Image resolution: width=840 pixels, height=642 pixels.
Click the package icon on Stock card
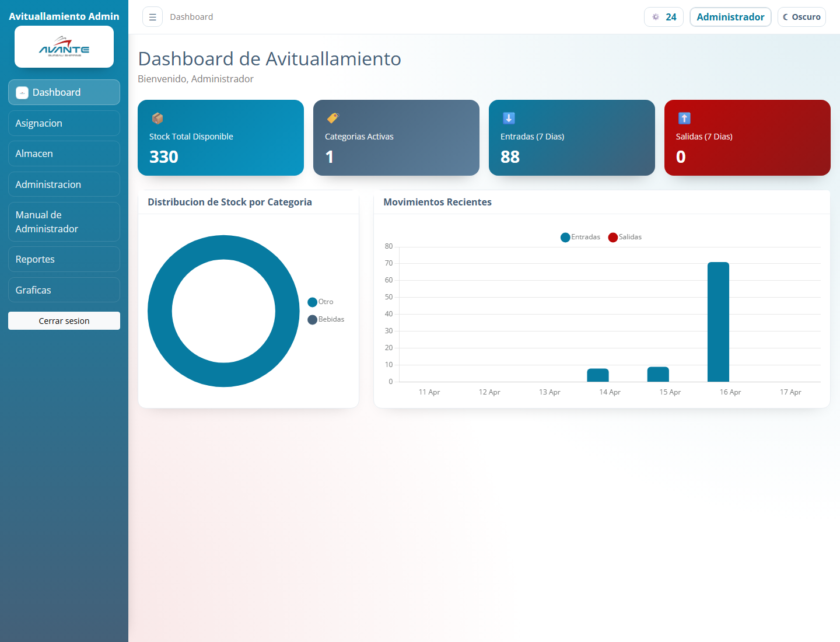(x=157, y=118)
